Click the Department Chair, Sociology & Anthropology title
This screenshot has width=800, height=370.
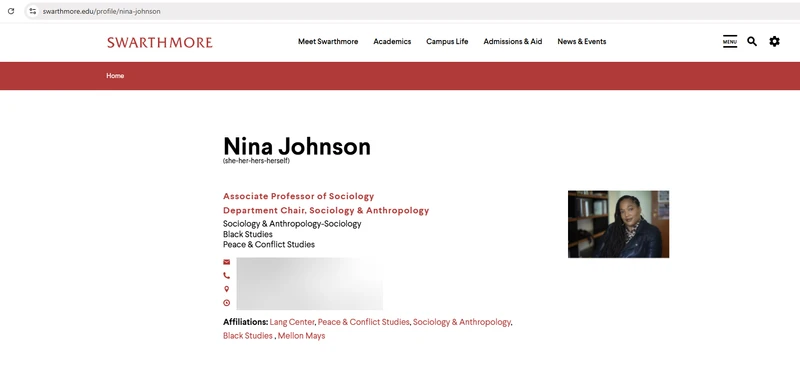coord(326,210)
